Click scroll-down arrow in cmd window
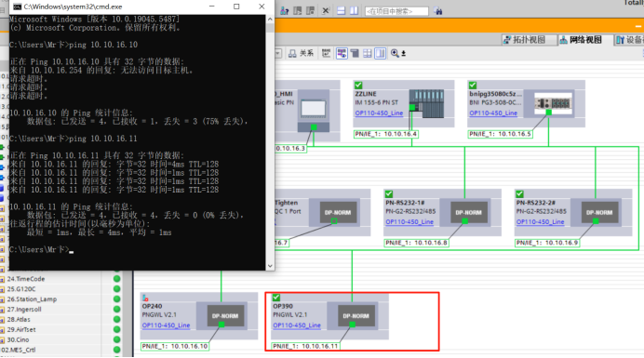 click(x=270, y=266)
